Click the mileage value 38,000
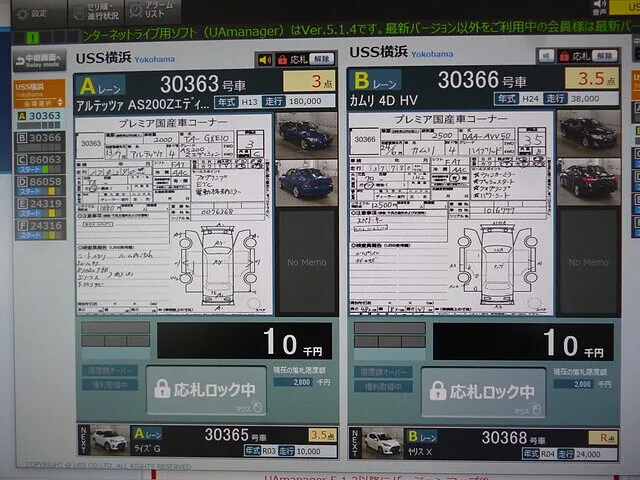Image resolution: width=640 pixels, height=480 pixels. click(x=585, y=98)
